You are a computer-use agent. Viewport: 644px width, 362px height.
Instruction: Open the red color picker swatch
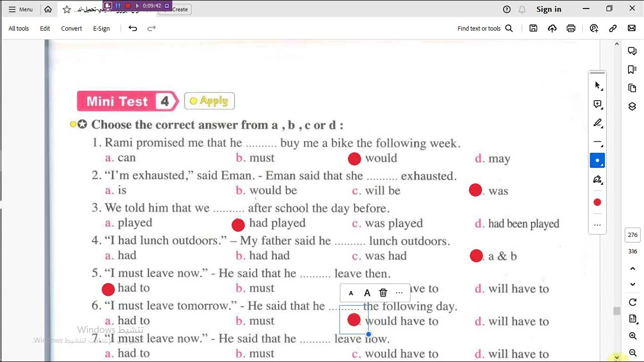tap(597, 202)
